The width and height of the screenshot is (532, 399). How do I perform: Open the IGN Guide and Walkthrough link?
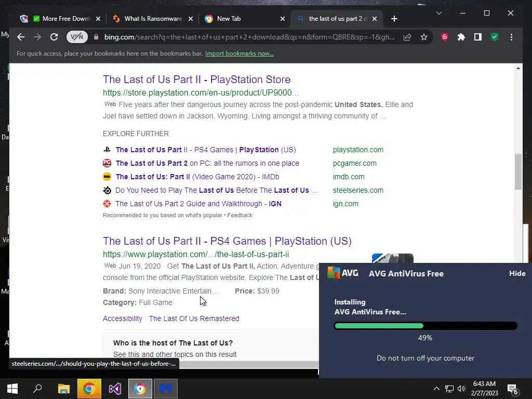(x=198, y=204)
